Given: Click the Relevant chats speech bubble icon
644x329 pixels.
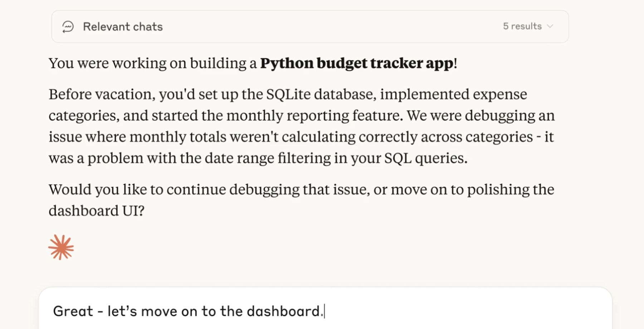Looking at the screenshot, I should point(68,27).
